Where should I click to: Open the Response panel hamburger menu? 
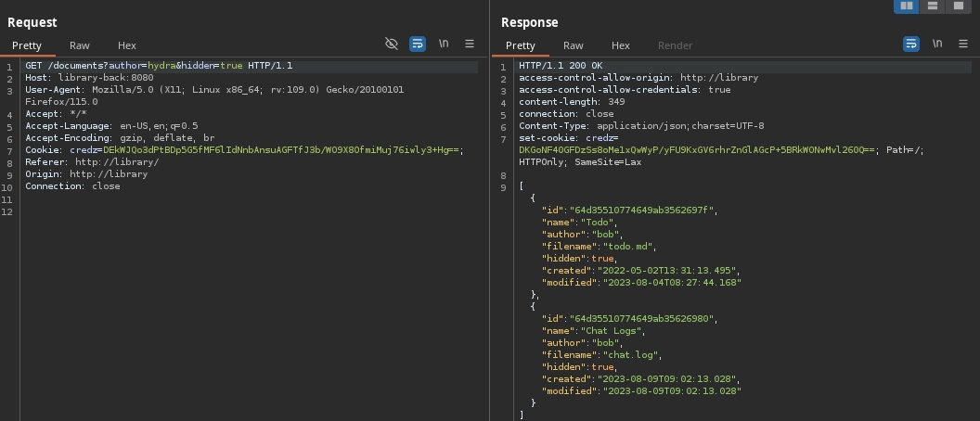coord(963,44)
